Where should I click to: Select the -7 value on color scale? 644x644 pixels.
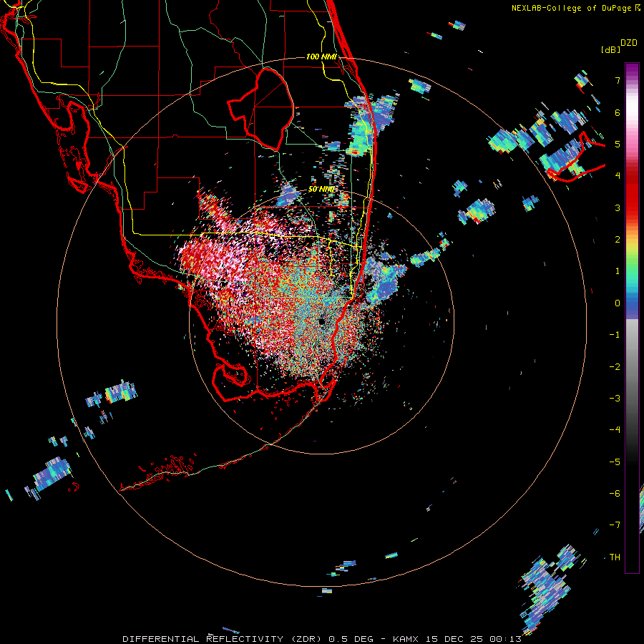615,525
